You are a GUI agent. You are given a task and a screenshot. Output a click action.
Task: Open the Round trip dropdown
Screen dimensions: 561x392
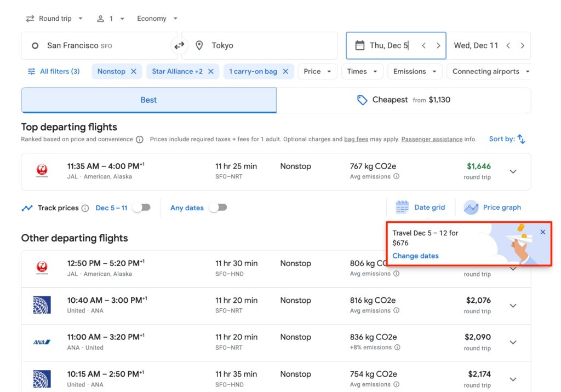point(53,18)
